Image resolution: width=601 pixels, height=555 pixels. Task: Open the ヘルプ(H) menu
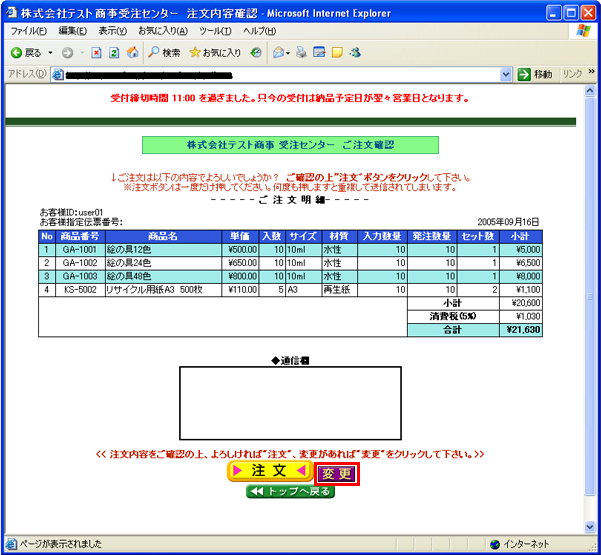click(x=259, y=31)
